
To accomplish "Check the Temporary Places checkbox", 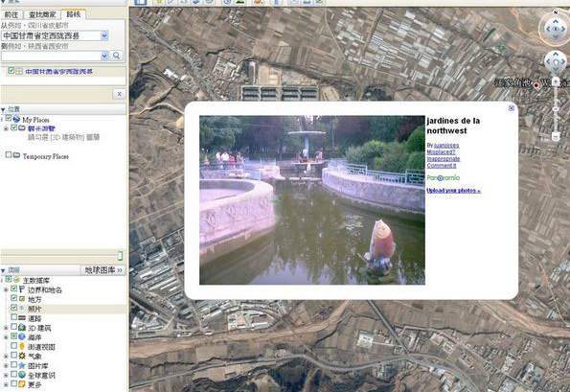I will pyautogui.click(x=9, y=155).
